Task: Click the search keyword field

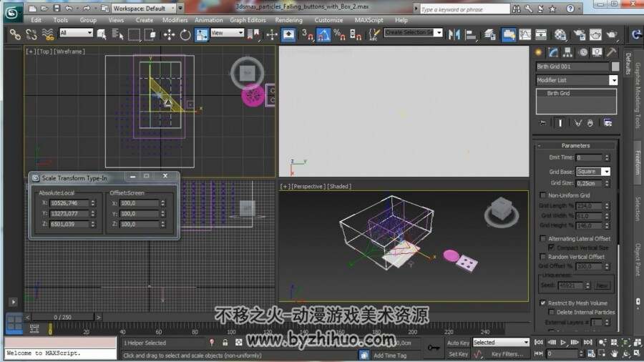Action: coord(464,9)
